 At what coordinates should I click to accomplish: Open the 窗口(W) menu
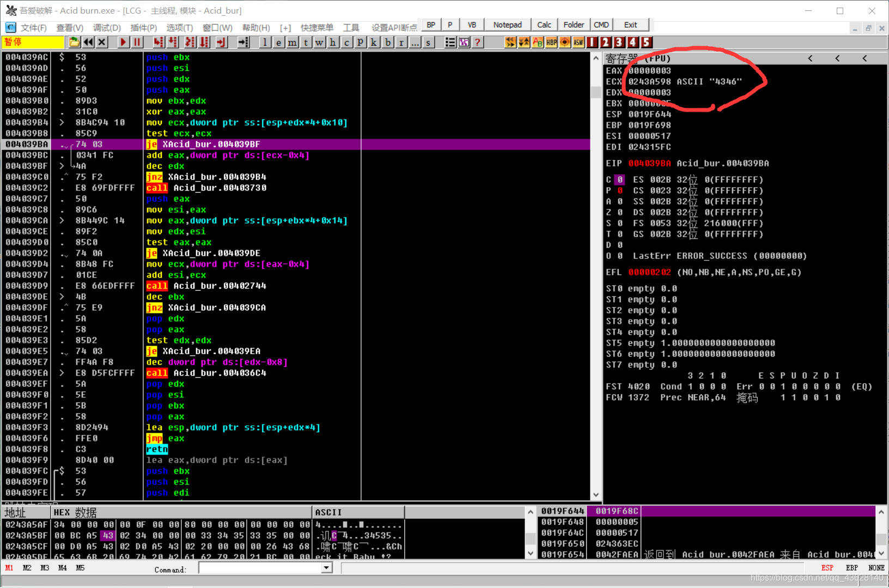(x=217, y=28)
